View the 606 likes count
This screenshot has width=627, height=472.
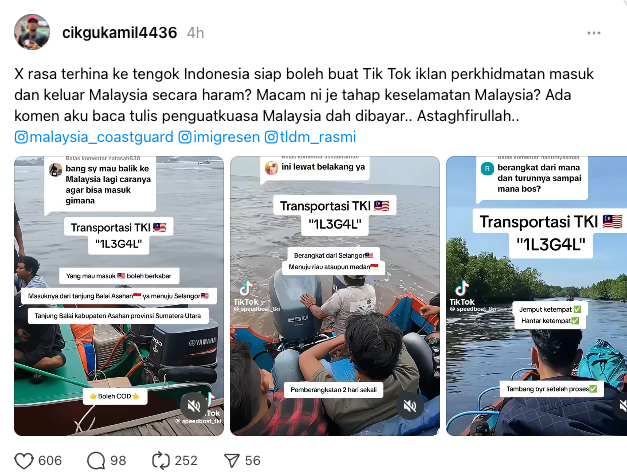50,461
